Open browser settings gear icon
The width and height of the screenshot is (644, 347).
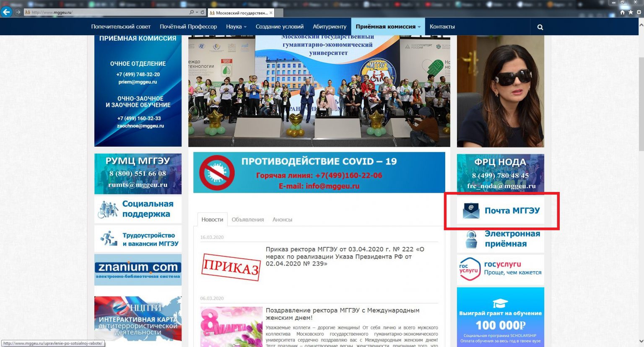639,13
